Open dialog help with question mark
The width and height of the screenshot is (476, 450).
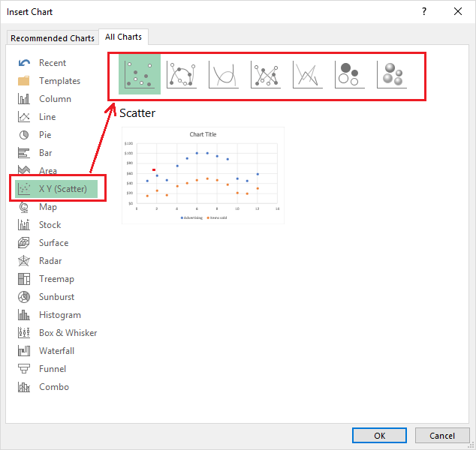tap(424, 11)
